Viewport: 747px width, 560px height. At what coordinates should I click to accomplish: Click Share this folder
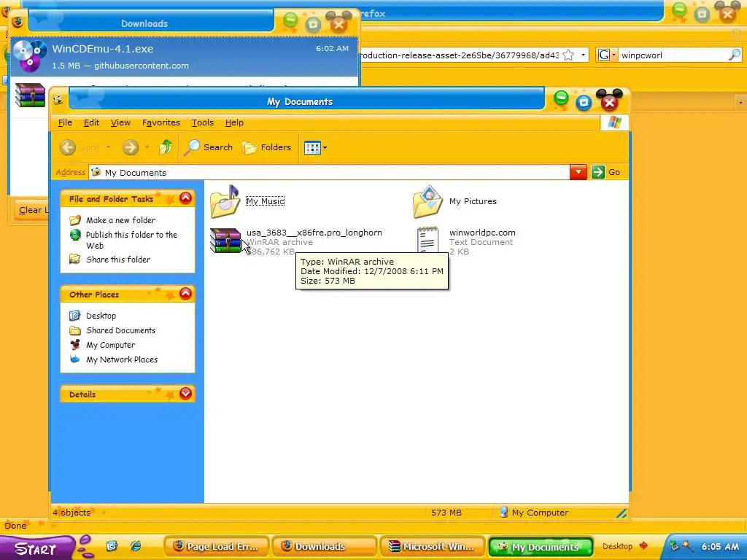tap(118, 260)
